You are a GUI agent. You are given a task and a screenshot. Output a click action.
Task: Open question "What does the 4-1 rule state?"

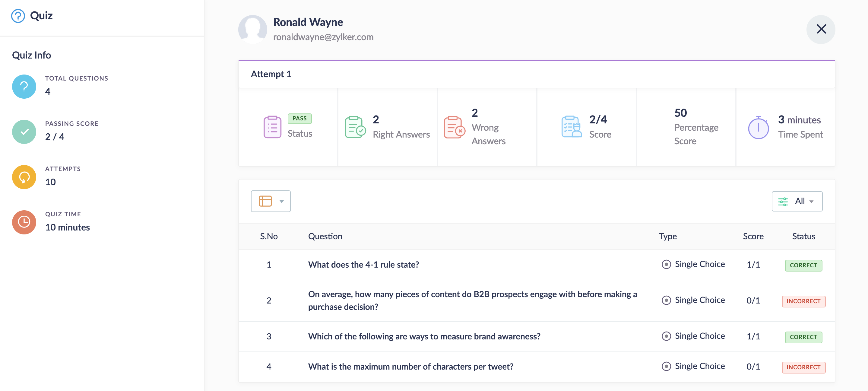pos(363,265)
